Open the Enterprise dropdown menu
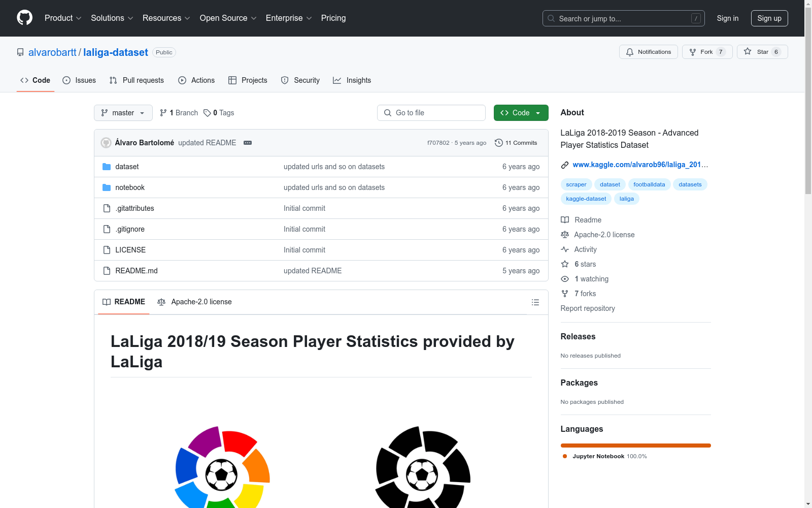Viewport: 812px width, 508px height. tap(289, 18)
